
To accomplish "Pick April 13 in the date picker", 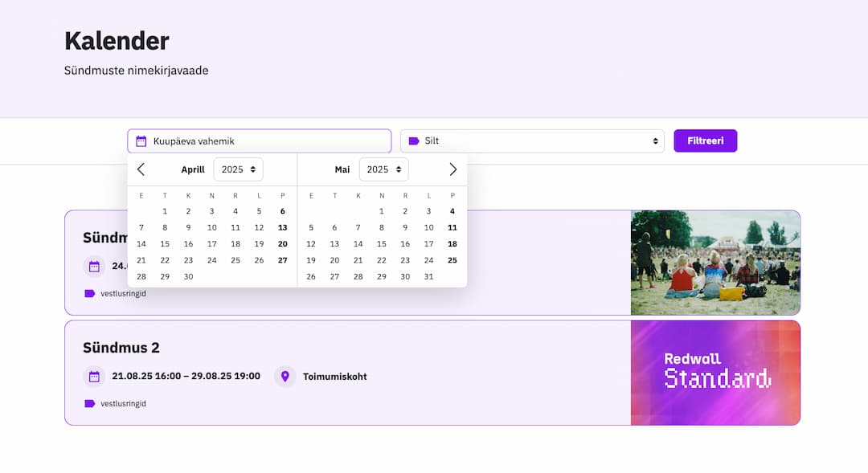I will (x=283, y=227).
